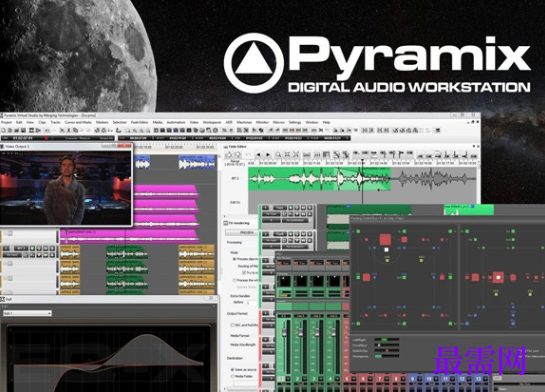Open No Automation dropdown on top track header
Image resolution: width=545 pixels, height=392 pixels.
[296, 220]
